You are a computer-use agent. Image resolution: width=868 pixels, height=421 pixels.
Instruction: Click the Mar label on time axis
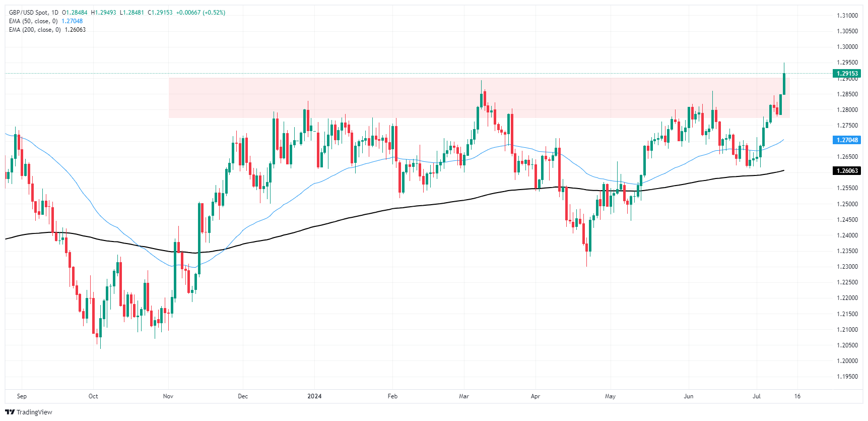pyautogui.click(x=464, y=396)
